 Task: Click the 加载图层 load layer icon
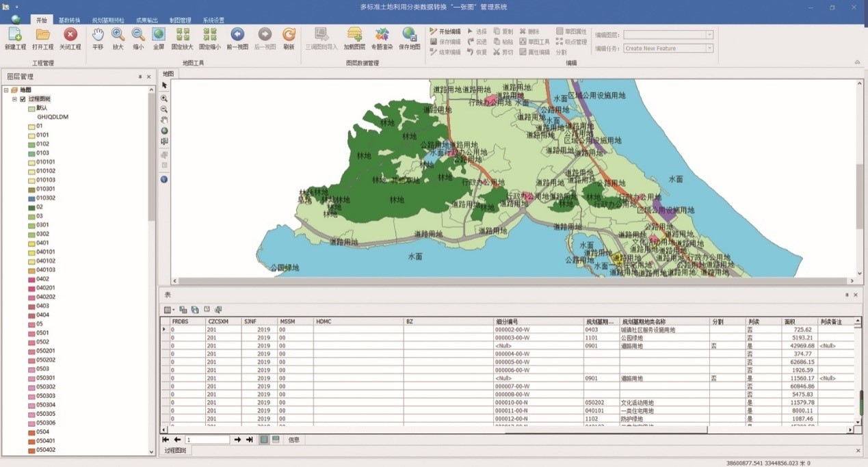point(354,38)
